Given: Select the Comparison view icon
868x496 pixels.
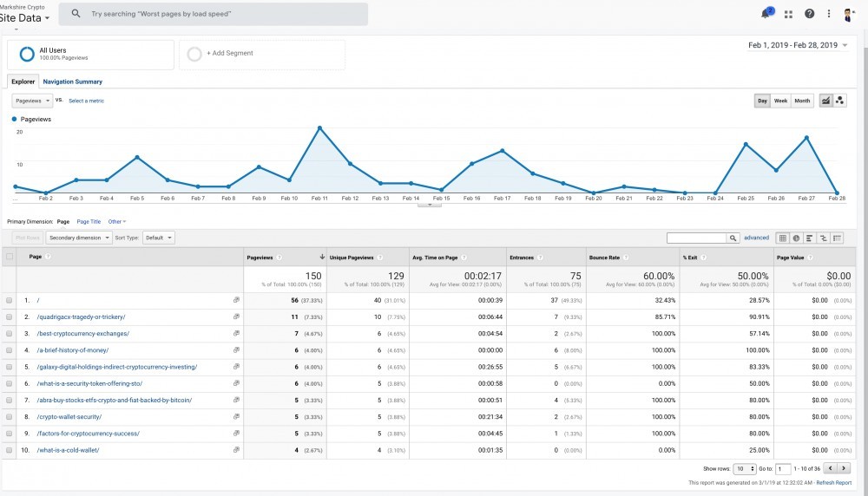Looking at the screenshot, I should [823, 238].
